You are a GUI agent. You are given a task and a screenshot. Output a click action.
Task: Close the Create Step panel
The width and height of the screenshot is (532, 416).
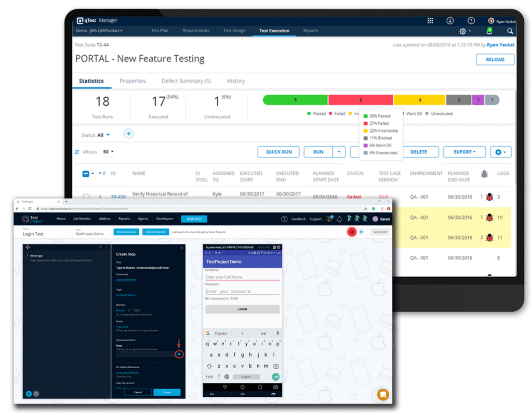181,248
